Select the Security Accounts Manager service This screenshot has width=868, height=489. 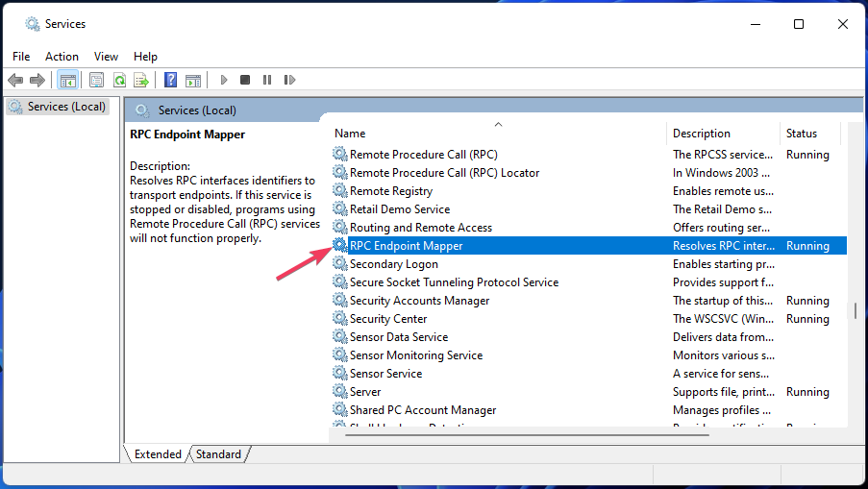[x=420, y=301]
